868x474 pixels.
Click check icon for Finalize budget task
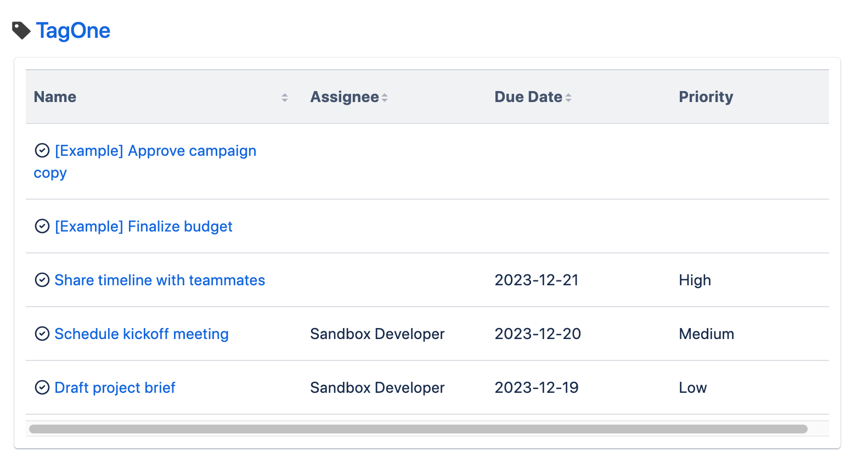tap(42, 226)
